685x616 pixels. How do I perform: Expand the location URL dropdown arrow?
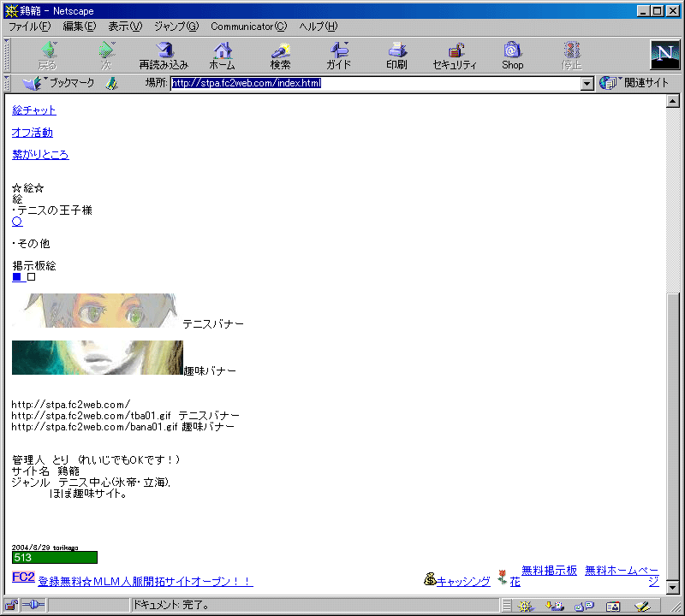click(587, 83)
